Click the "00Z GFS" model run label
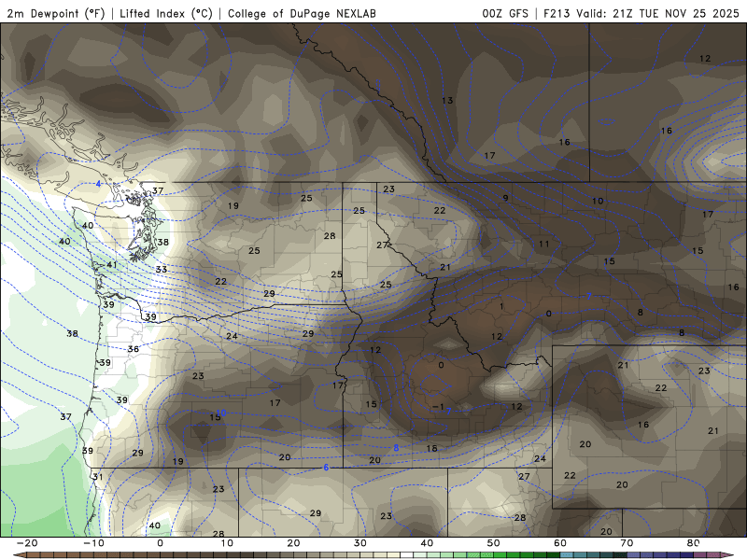747x560 pixels. click(505, 13)
